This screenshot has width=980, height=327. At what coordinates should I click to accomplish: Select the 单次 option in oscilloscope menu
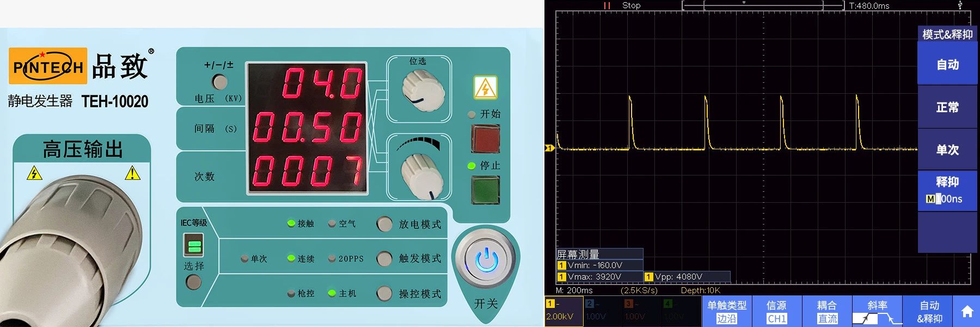(947, 150)
